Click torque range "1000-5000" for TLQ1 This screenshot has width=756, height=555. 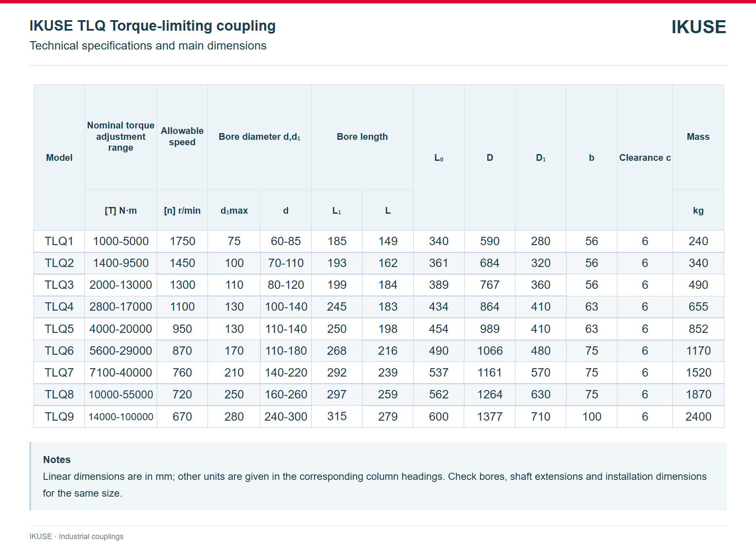[x=121, y=241]
